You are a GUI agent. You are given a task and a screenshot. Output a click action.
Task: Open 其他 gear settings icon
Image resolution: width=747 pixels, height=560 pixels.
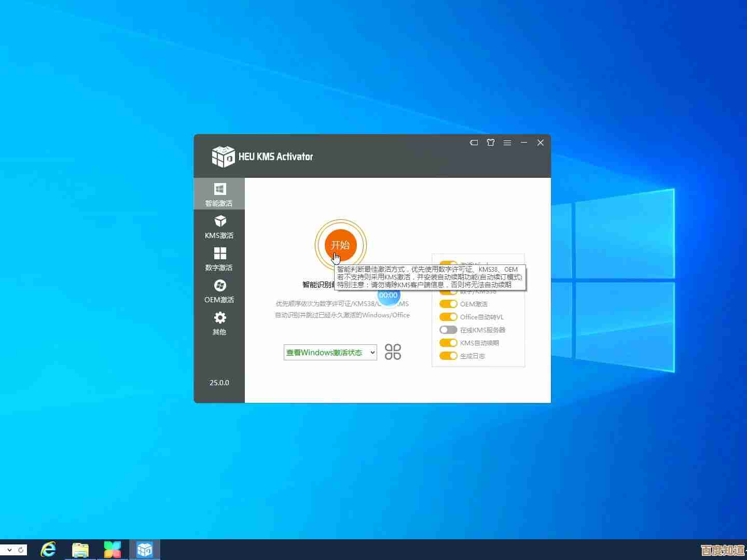pyautogui.click(x=219, y=318)
